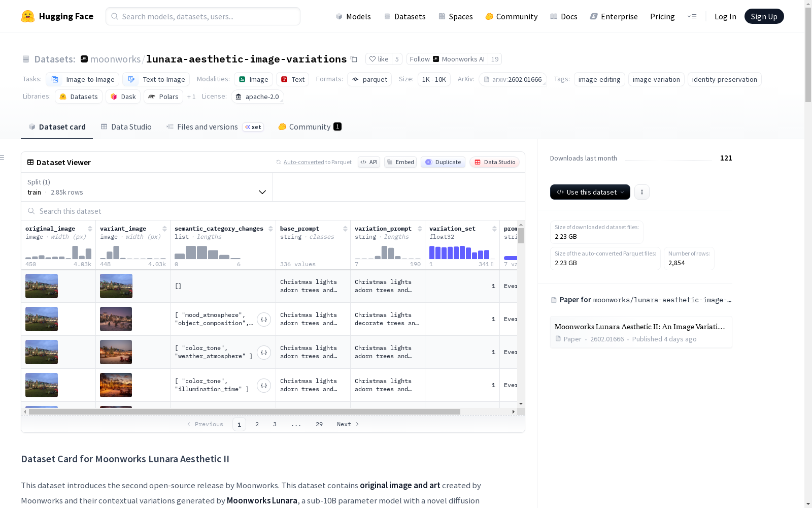Click the moonworks owner link
Image resolution: width=812 pixels, height=508 pixels.
(x=116, y=59)
